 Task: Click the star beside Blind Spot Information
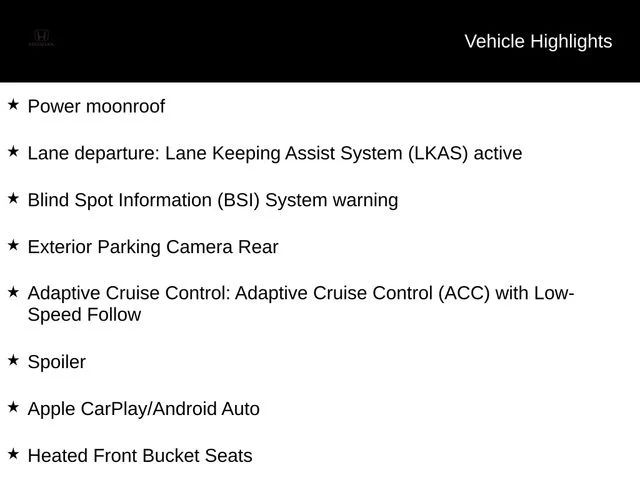click(x=13, y=198)
